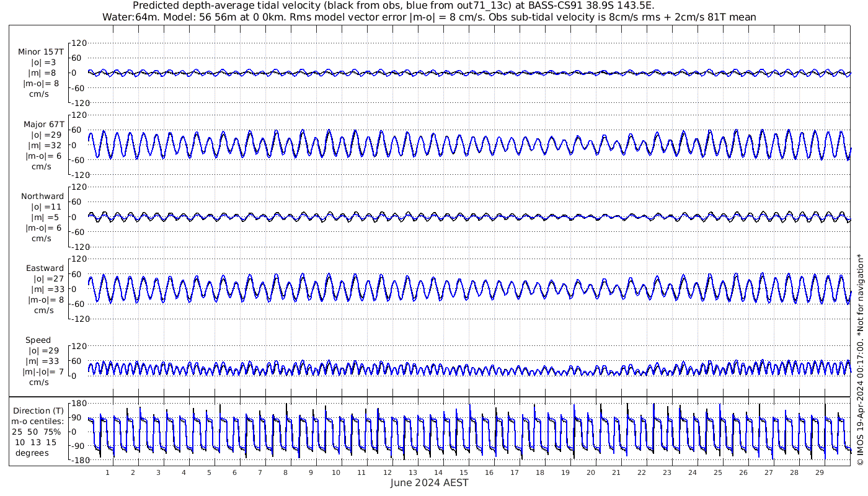The width and height of the screenshot is (868, 496).
Task: Click day '16' on the date axis
Action: (489, 473)
